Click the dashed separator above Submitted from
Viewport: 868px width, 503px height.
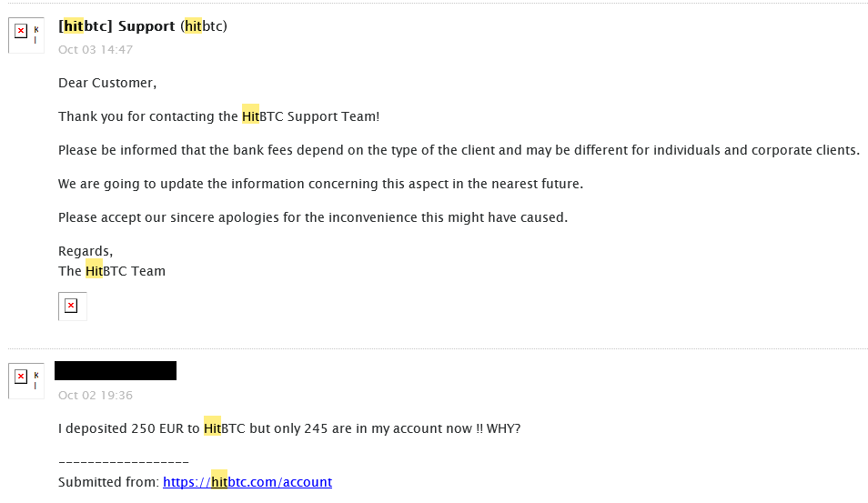(x=124, y=461)
